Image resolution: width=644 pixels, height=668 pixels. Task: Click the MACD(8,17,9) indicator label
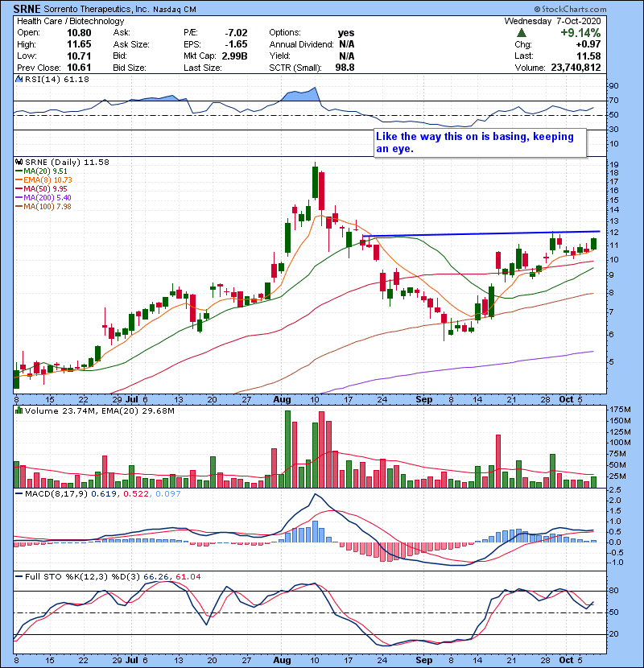pyautogui.click(x=56, y=494)
